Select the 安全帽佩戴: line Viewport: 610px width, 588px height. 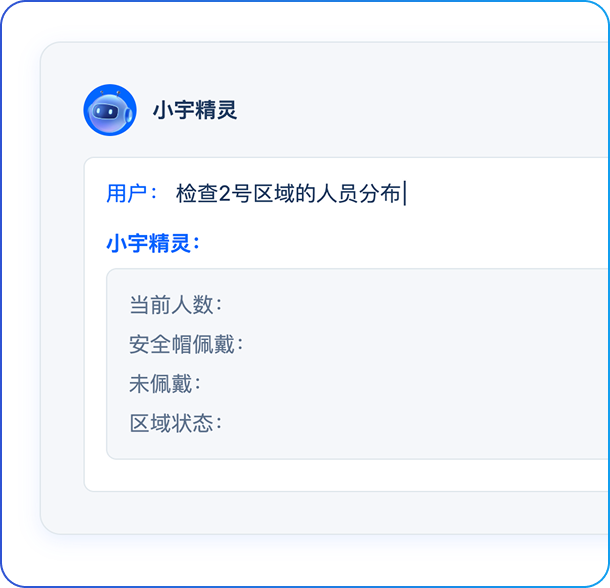click(x=186, y=345)
